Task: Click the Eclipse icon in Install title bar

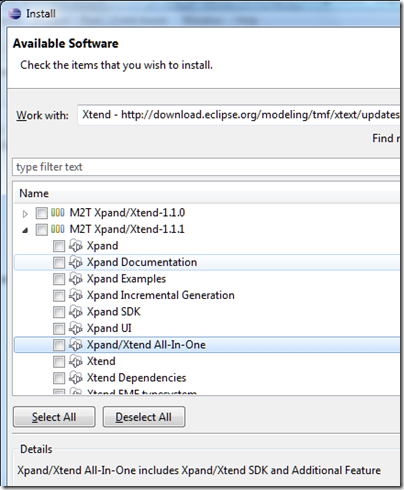Action: click(x=15, y=14)
